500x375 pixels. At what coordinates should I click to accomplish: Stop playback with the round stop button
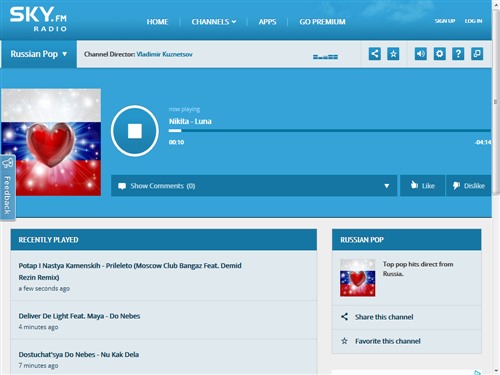coord(135,131)
